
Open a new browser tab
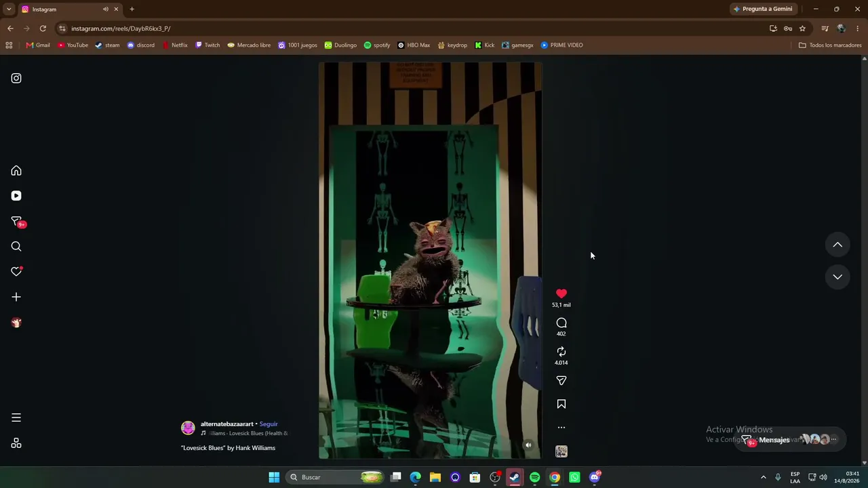[x=132, y=9]
